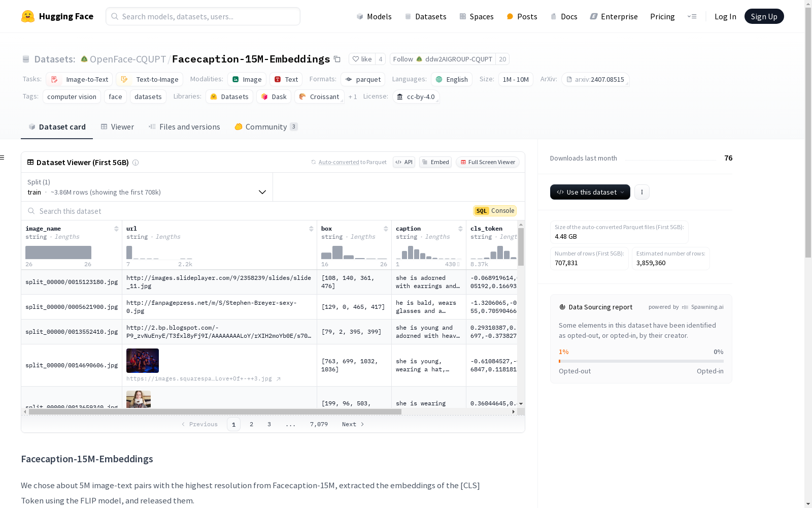Open the navigation overflow menu icon
The width and height of the screenshot is (812, 508).
tap(692, 16)
